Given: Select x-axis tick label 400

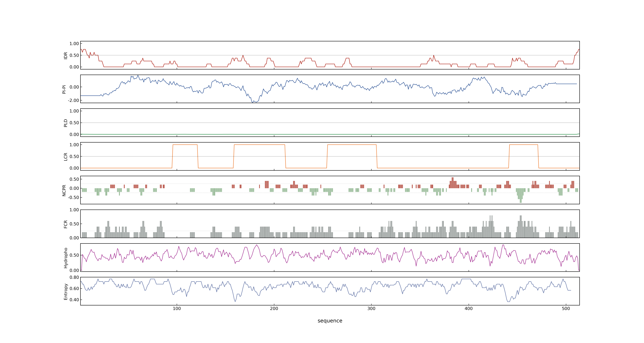Looking at the screenshot, I should click(469, 309).
